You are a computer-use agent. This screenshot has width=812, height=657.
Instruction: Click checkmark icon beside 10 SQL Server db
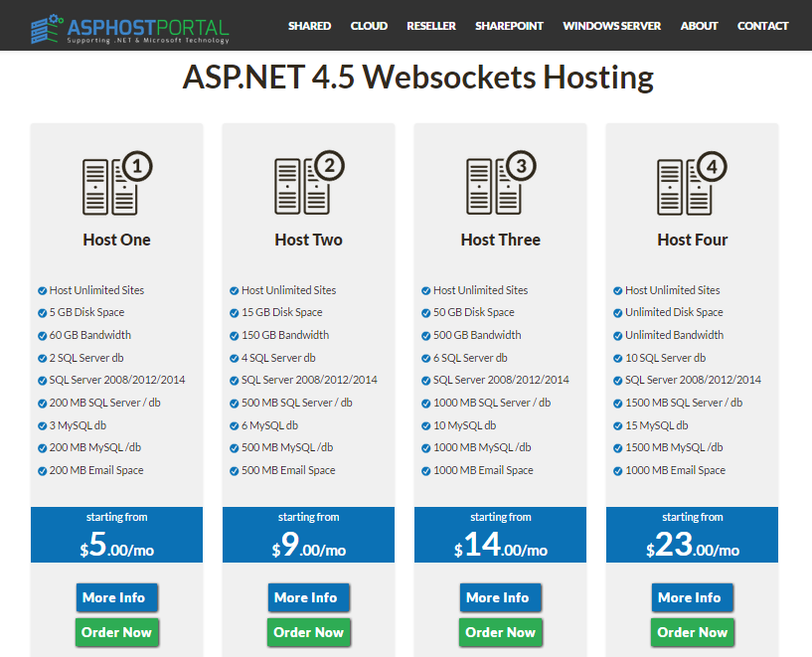point(617,358)
